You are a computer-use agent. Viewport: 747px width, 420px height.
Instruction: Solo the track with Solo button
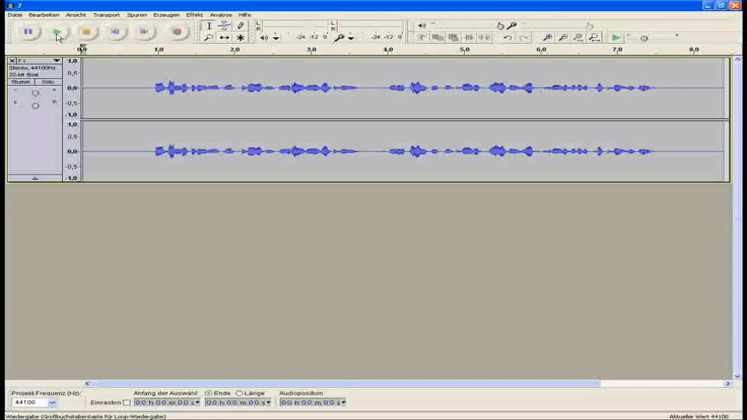tap(48, 82)
